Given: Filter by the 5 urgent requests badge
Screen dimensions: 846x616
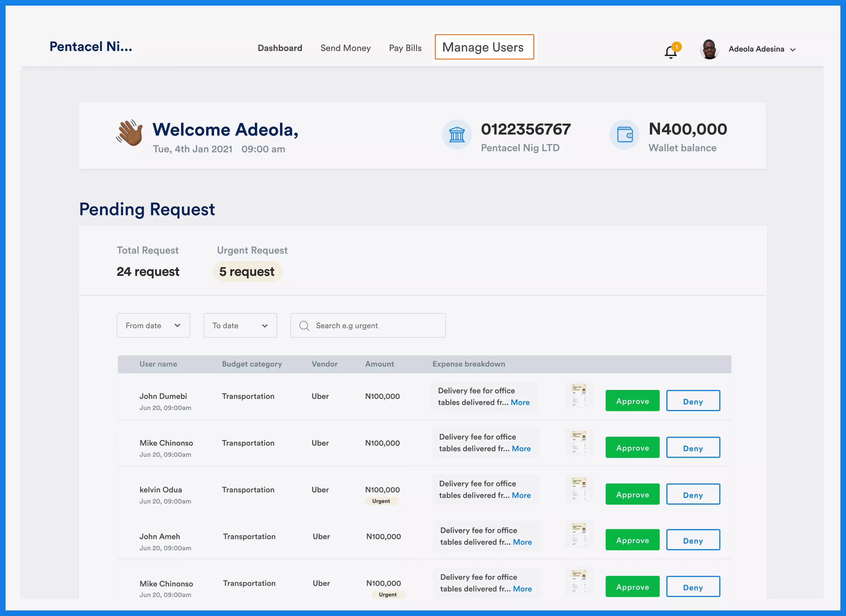Looking at the screenshot, I should point(247,271).
